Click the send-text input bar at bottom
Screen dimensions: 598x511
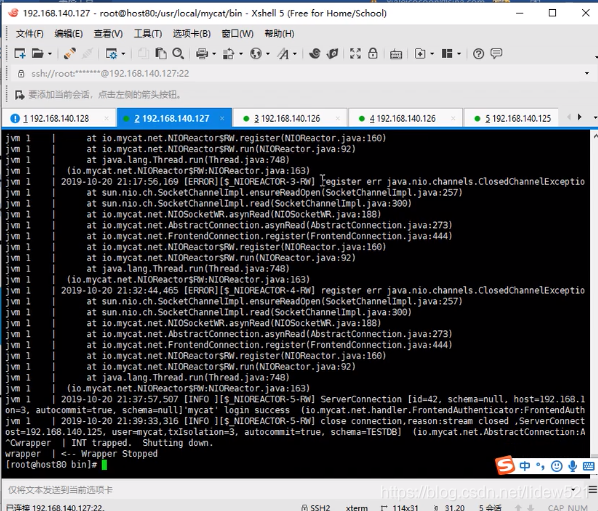286,490
